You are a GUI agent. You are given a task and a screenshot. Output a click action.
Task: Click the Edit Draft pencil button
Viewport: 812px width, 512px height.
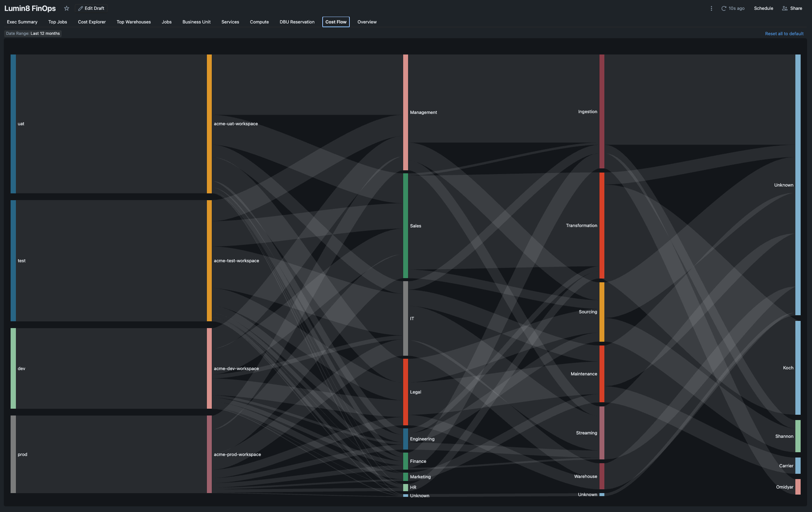[91, 8]
